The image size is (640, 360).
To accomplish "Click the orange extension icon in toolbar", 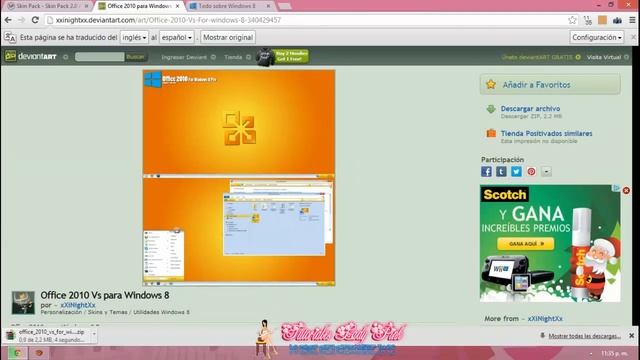I will point(602,20).
